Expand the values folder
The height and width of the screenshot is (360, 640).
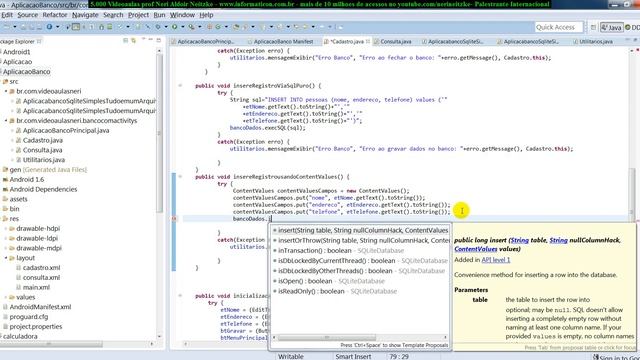6,297
